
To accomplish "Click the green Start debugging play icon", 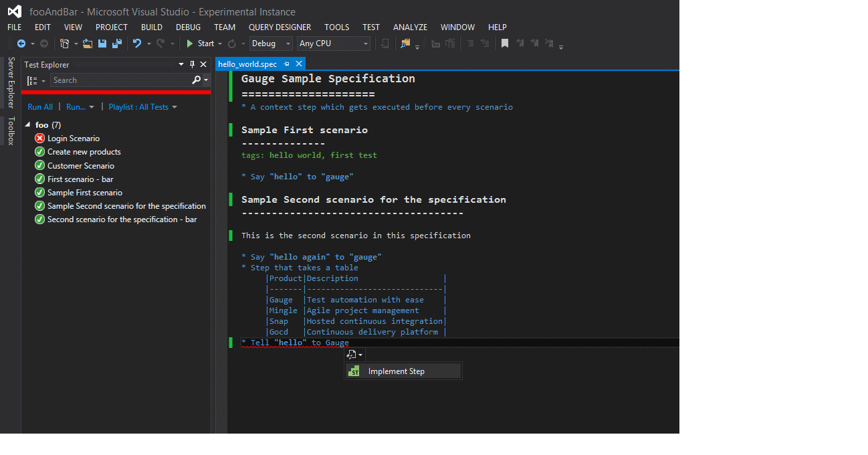I will (190, 43).
